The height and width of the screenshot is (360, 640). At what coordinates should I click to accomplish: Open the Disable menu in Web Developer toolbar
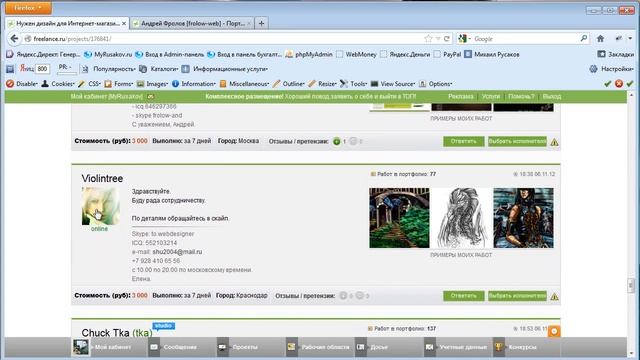(x=22, y=84)
